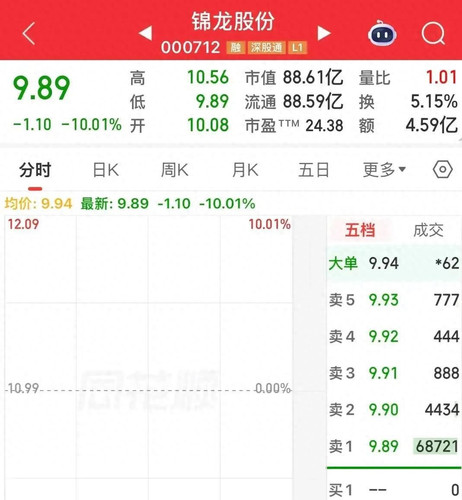
Task: Tap the -1.10 price change
Action: click(32, 125)
